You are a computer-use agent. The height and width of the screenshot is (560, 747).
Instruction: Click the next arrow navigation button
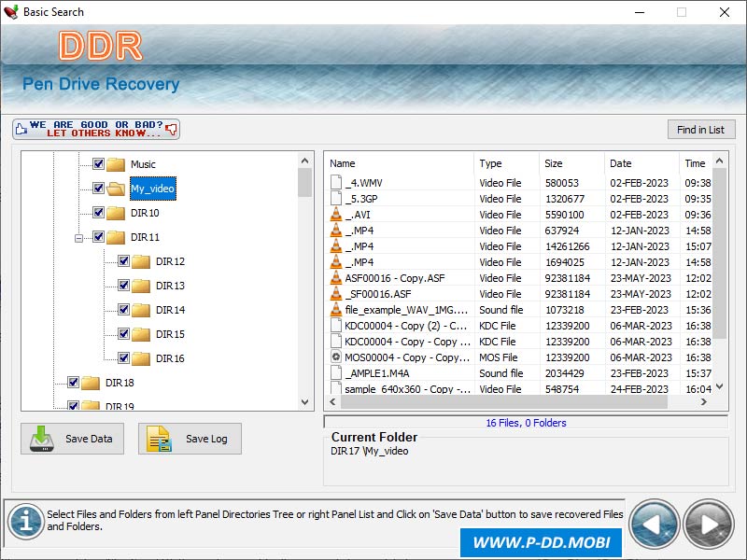point(709,524)
